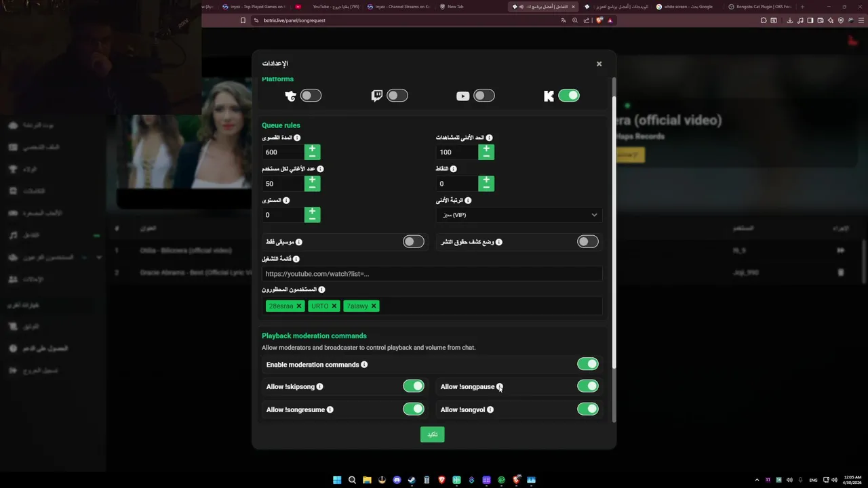Click the green confirm button at dialog bottom
Viewport: 868px width, 488px height.
tap(432, 434)
